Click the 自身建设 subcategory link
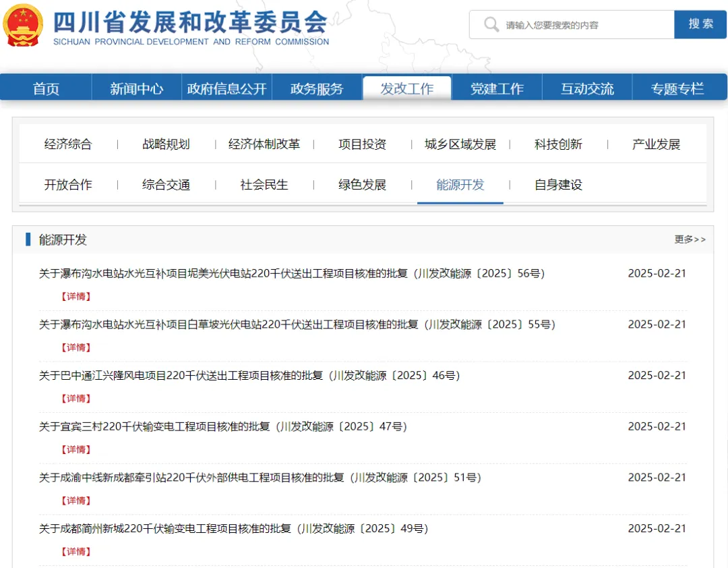The width and height of the screenshot is (728, 568). point(558,185)
